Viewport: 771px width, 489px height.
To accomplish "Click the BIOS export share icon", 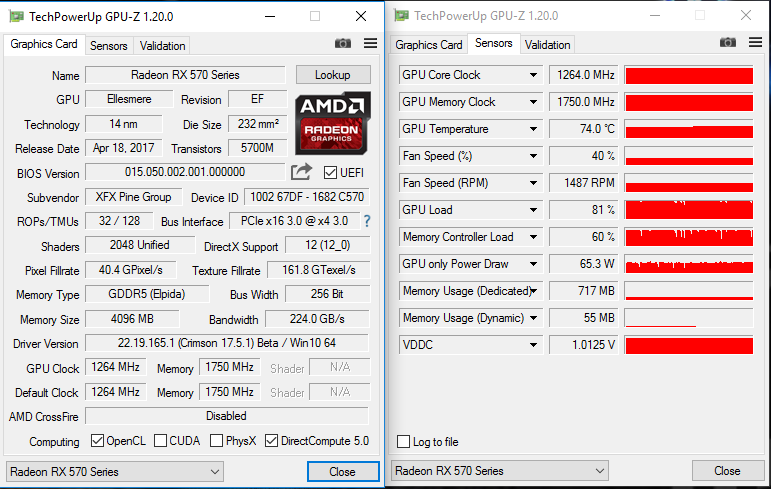I will pyautogui.click(x=301, y=172).
